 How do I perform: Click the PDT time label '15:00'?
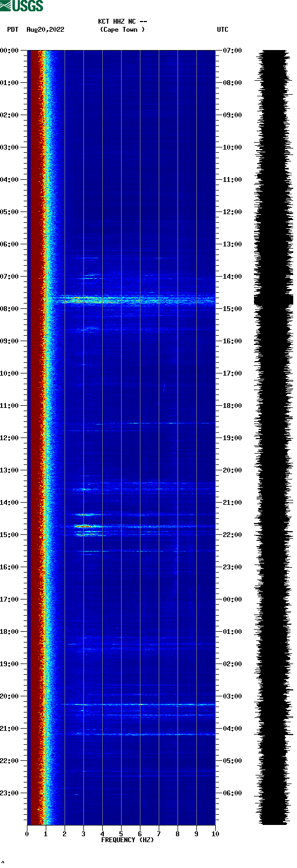click(9, 535)
